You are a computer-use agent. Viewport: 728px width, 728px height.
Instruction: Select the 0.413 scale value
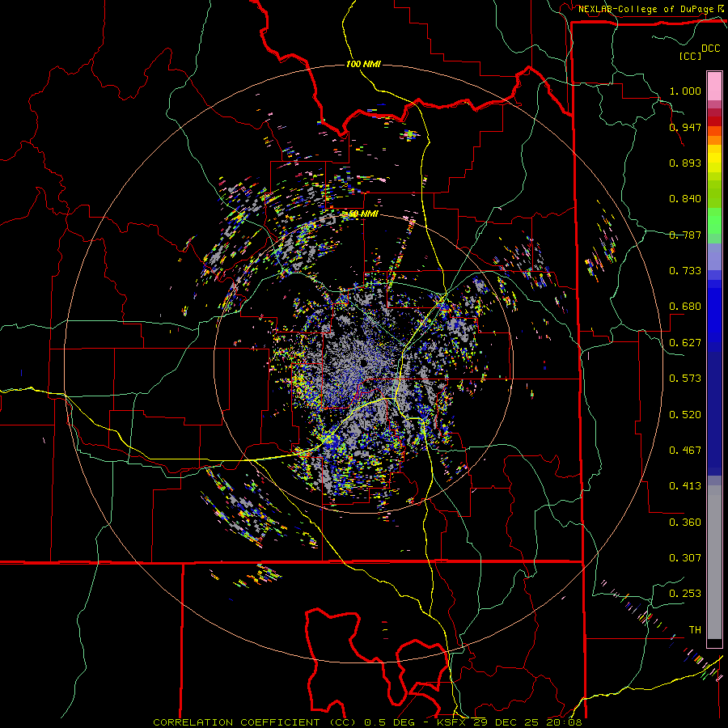click(x=685, y=486)
